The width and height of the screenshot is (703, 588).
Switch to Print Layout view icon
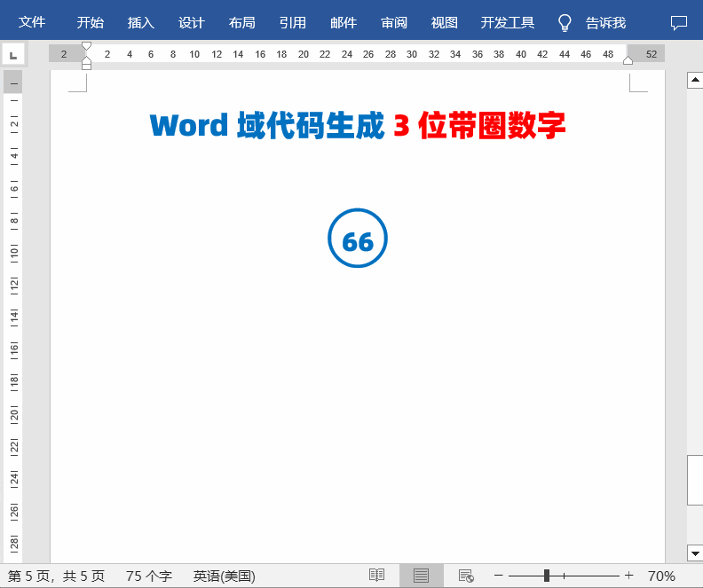pos(421,576)
